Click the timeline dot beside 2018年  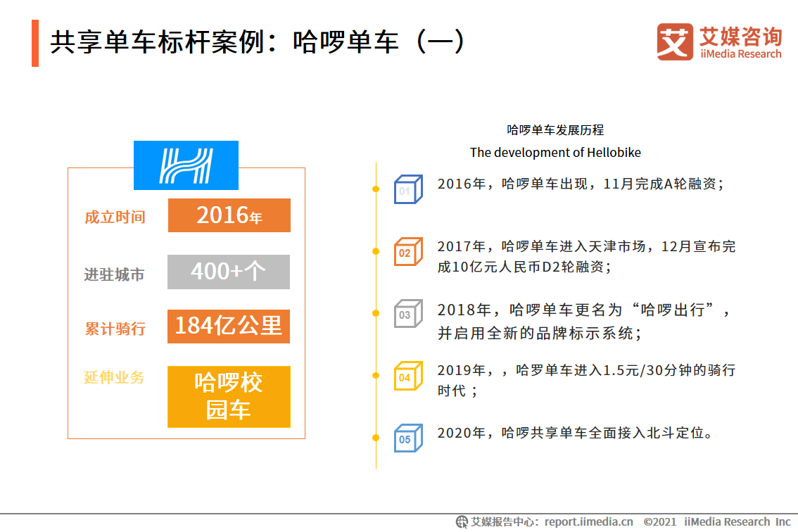coord(376,314)
